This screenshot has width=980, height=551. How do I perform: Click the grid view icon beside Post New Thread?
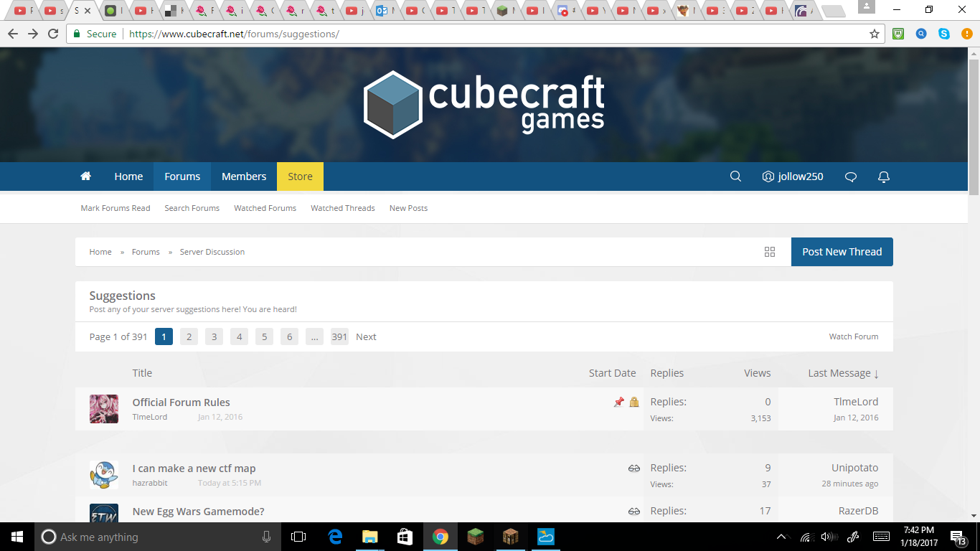[770, 252]
